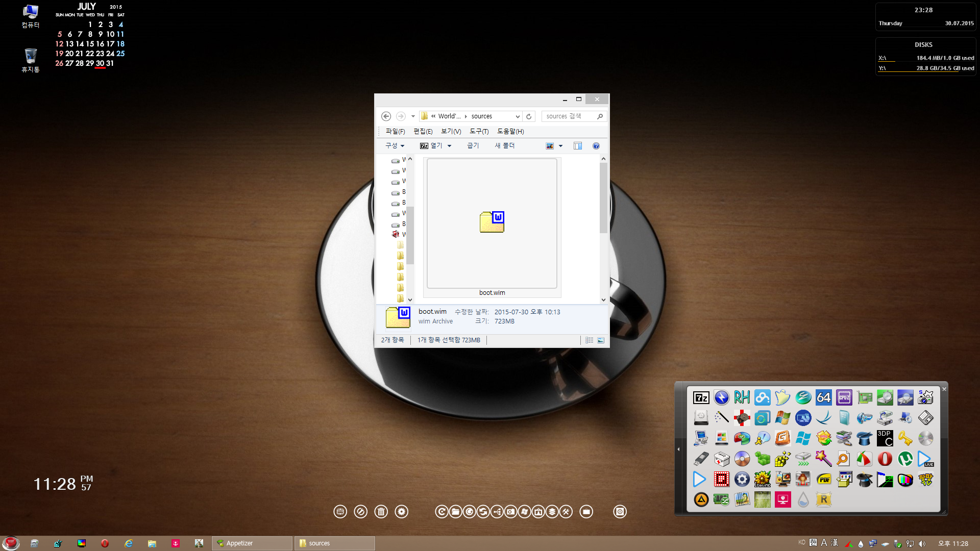This screenshot has height=551, width=980.
Task: Click the trash circle icon in bottom dock
Action: pyautogui.click(x=381, y=511)
